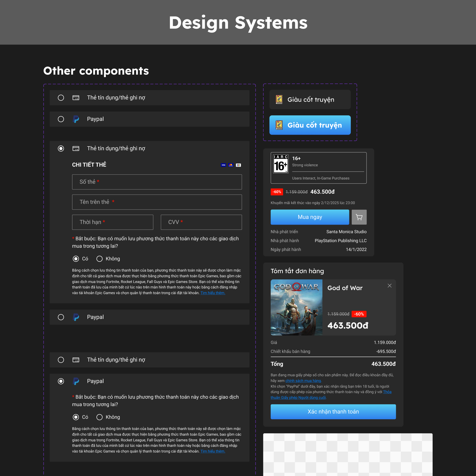Click the -695.500đ discount value

(x=386, y=352)
